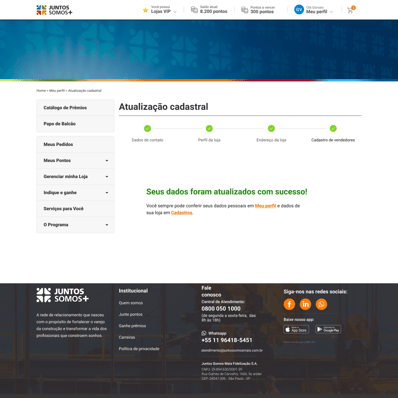Screen dimensions: 398x398
Task: Click the Facebook social icon
Action: (289, 304)
